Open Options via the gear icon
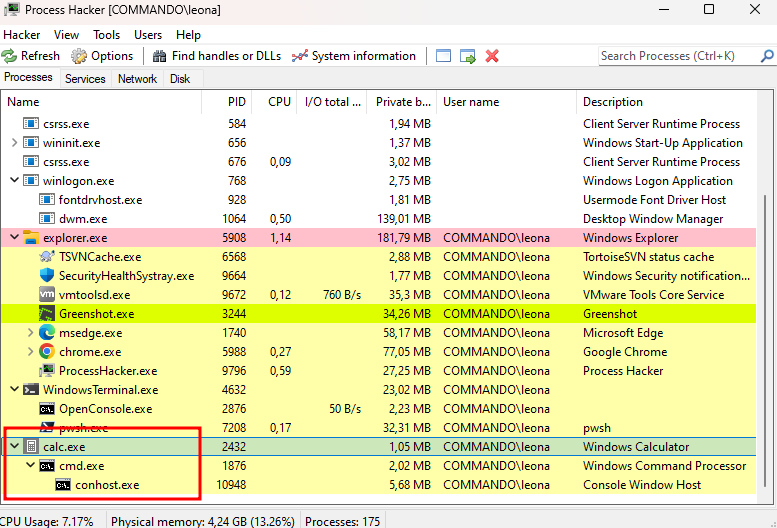 coord(79,56)
